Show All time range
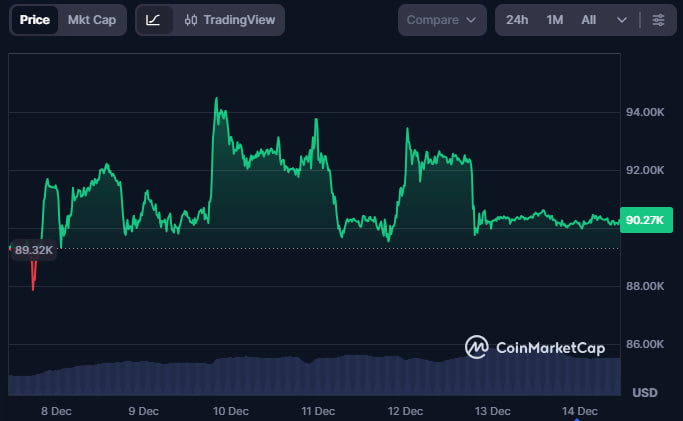Image resolution: width=683 pixels, height=421 pixels. tap(589, 20)
